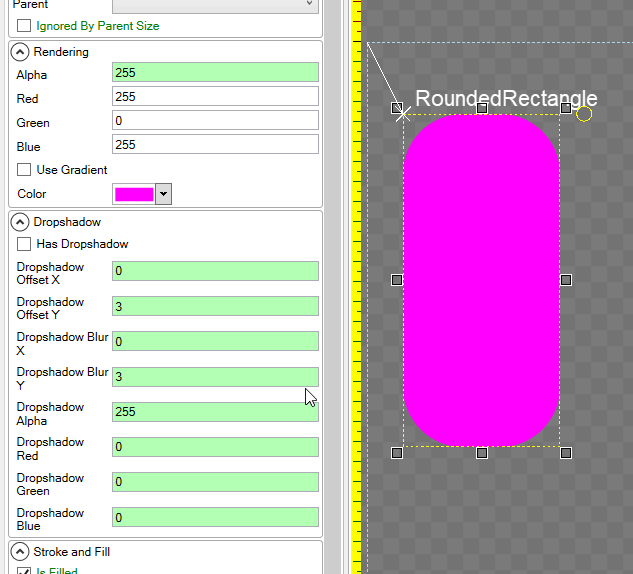Open the Color dropdown arrow
Viewport: 633px width, 574px height.
(x=163, y=194)
